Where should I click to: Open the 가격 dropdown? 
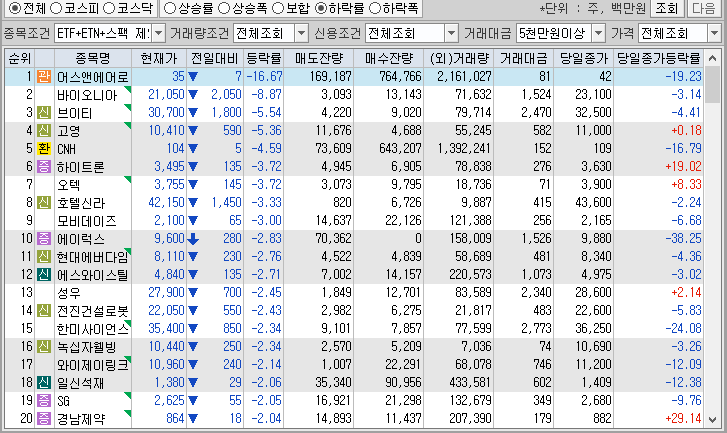[x=714, y=33]
